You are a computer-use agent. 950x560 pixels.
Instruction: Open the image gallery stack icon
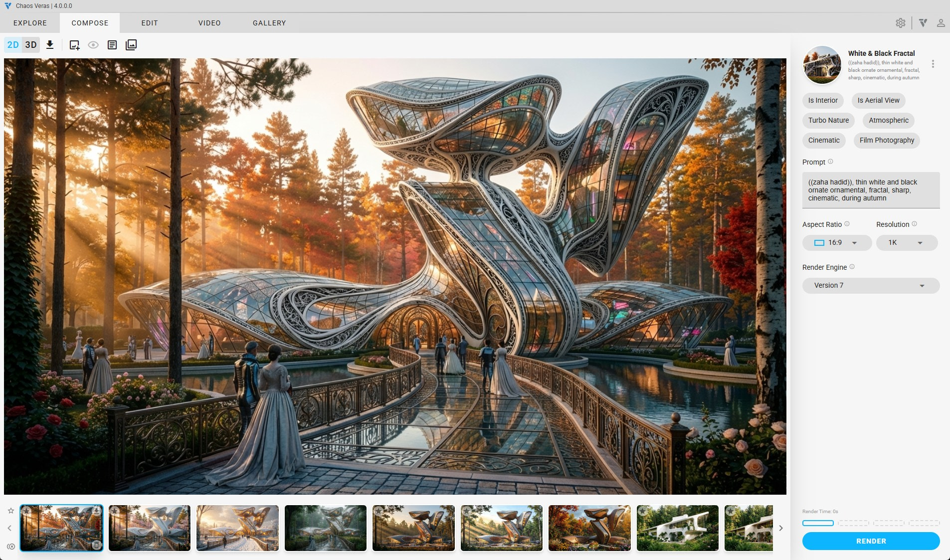tap(131, 45)
